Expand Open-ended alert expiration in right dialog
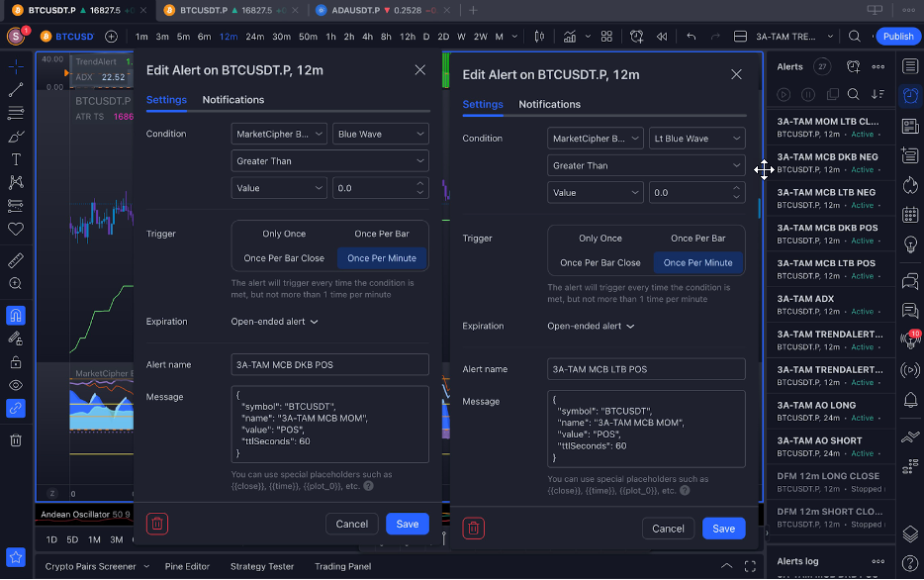 pos(591,326)
